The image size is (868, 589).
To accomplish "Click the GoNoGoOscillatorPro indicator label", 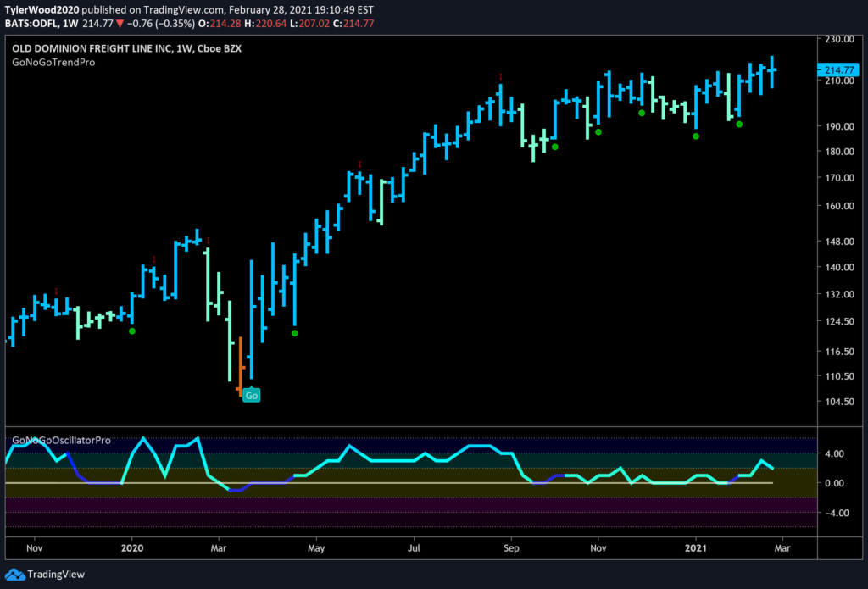I will [61, 441].
